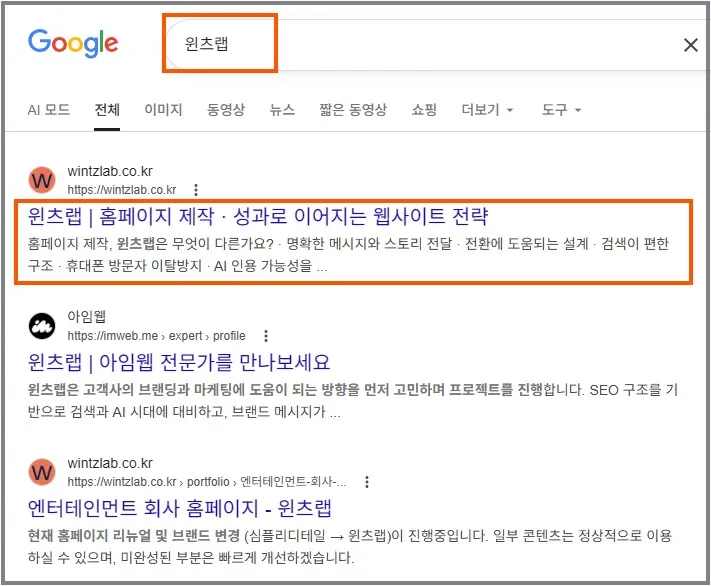Click the wintzlab favicon of first result

tap(42, 180)
